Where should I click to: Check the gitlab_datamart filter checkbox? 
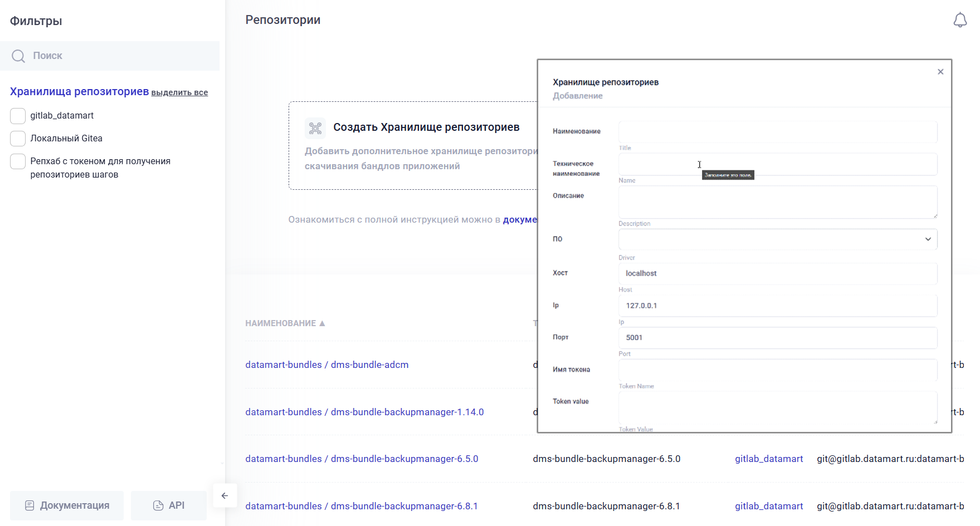(x=18, y=116)
